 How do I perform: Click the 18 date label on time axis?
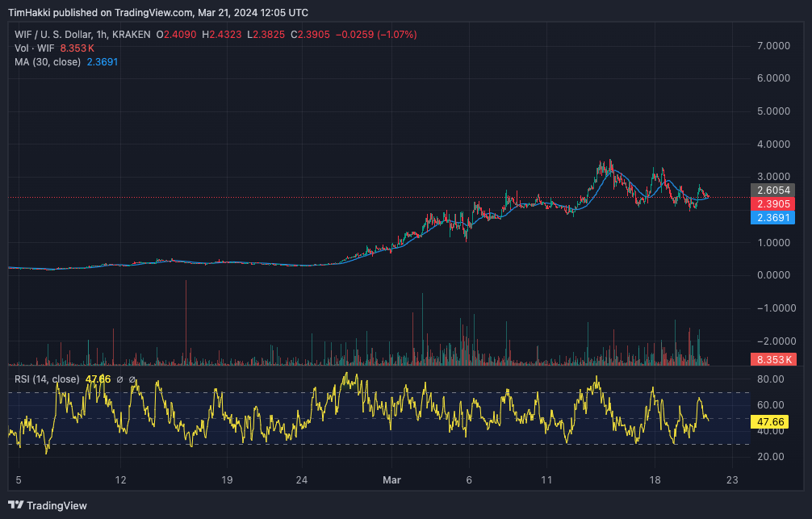tap(655, 480)
